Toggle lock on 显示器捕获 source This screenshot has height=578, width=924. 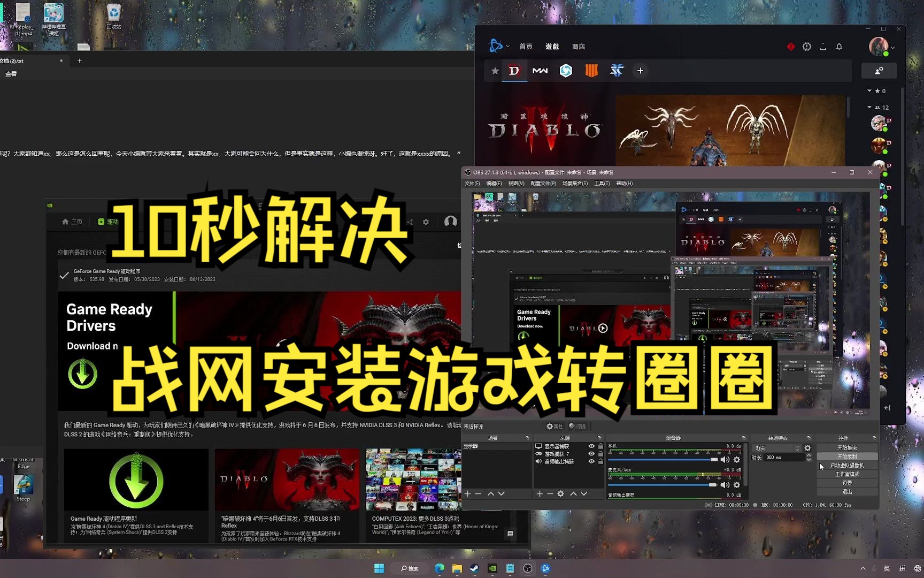(600, 446)
